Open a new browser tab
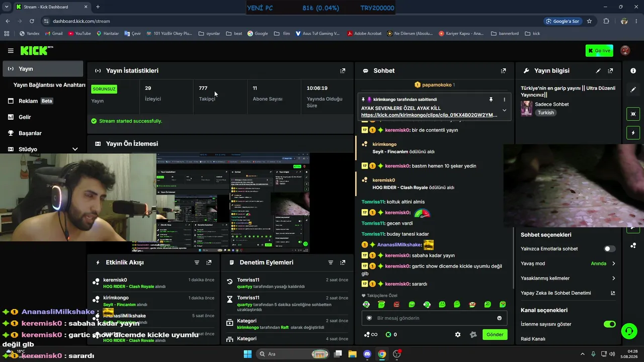This screenshot has width=644, height=362. [x=98, y=7]
